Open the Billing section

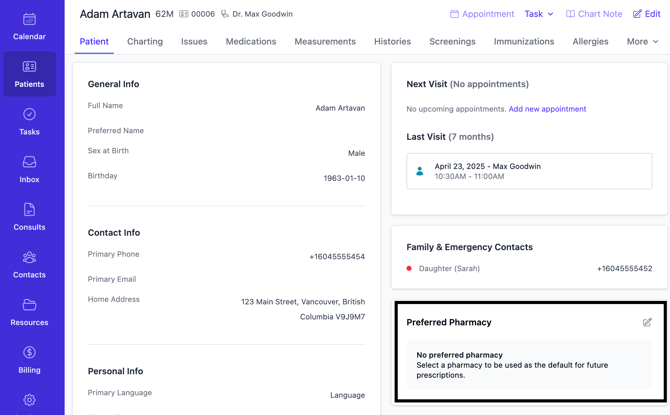pos(29,360)
